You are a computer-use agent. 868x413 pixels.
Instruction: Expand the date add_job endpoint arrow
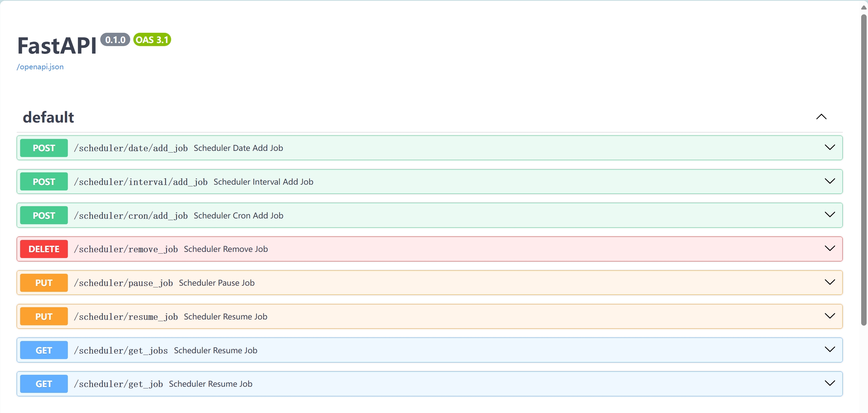[x=829, y=147]
